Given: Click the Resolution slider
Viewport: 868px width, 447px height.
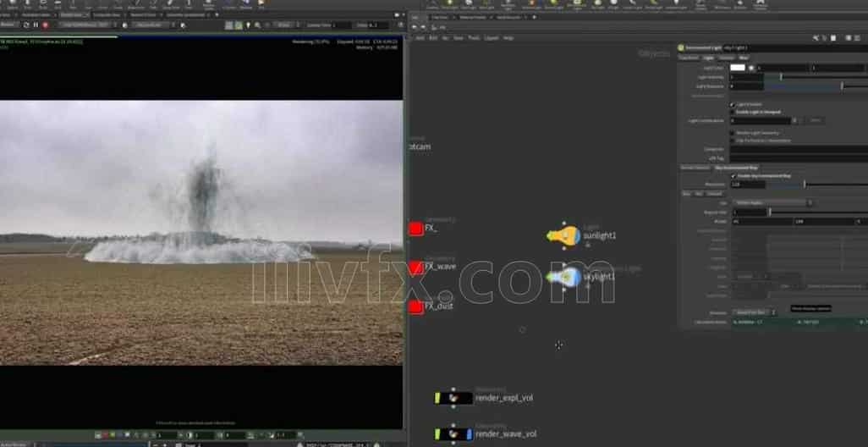Looking at the screenshot, I should (816, 185).
